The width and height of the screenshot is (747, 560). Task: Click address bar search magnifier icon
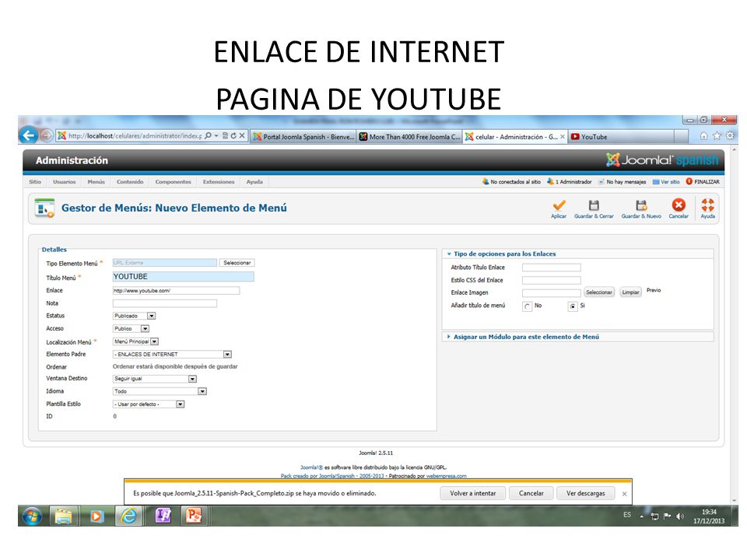click(x=208, y=135)
